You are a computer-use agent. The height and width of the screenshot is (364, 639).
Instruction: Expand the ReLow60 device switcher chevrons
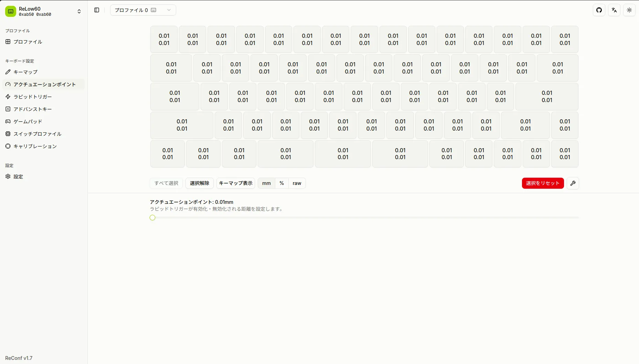[x=79, y=11]
